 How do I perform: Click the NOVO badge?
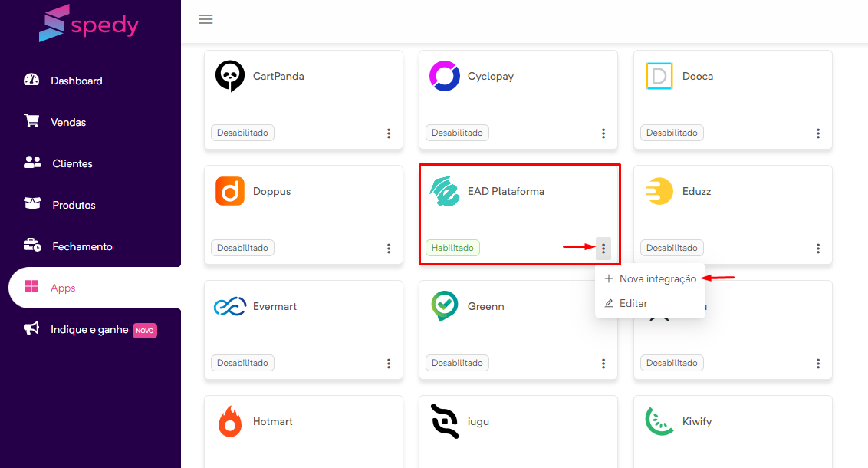coord(145,331)
